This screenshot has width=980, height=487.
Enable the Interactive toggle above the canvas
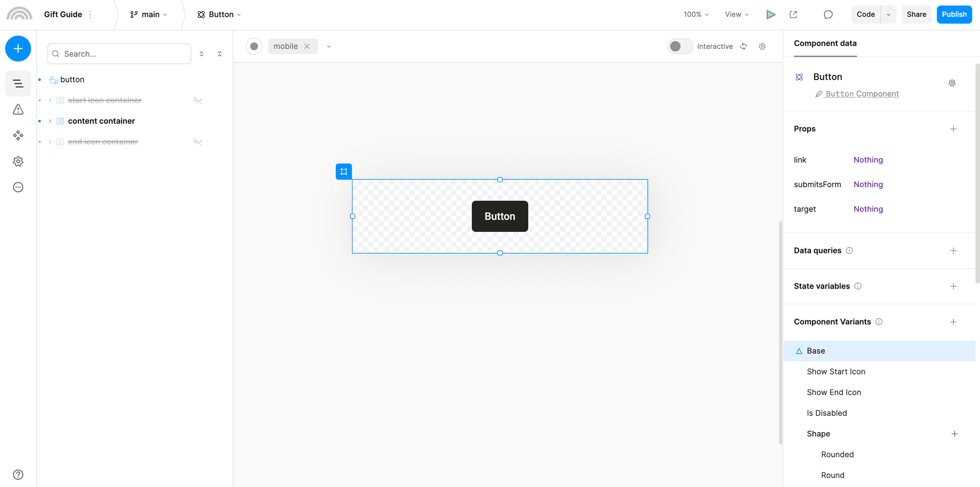(x=680, y=46)
